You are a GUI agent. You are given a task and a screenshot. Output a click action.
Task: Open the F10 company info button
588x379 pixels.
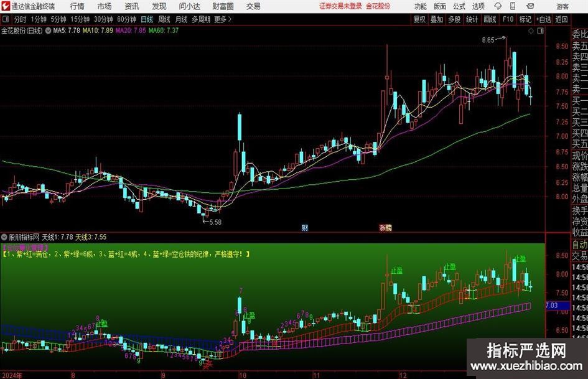[508, 19]
